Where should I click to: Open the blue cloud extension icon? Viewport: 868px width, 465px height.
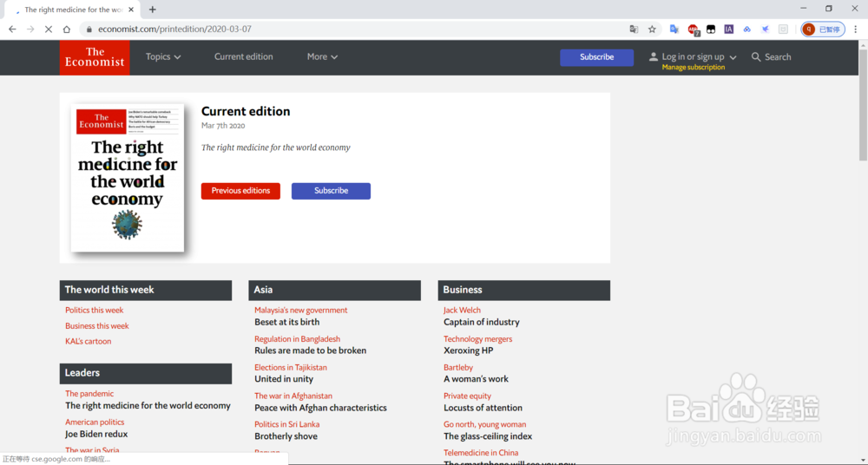[746, 29]
